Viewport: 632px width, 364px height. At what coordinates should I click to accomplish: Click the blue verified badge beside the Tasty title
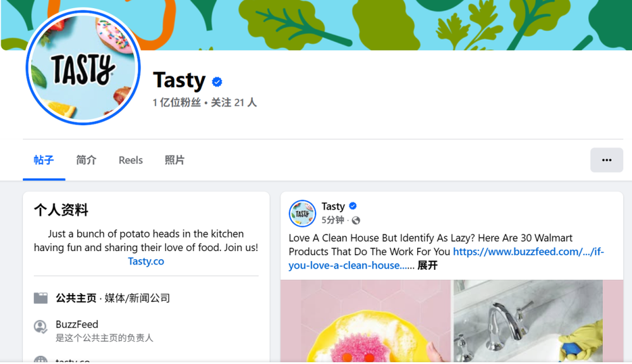click(217, 82)
